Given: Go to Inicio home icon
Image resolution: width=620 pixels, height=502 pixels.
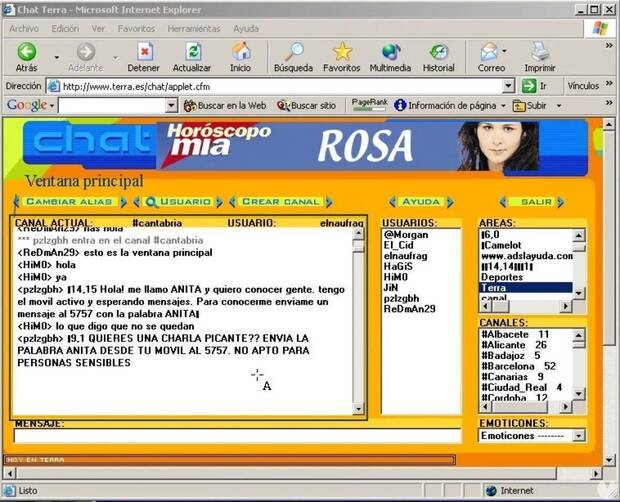Looking at the screenshot, I should pos(241,52).
